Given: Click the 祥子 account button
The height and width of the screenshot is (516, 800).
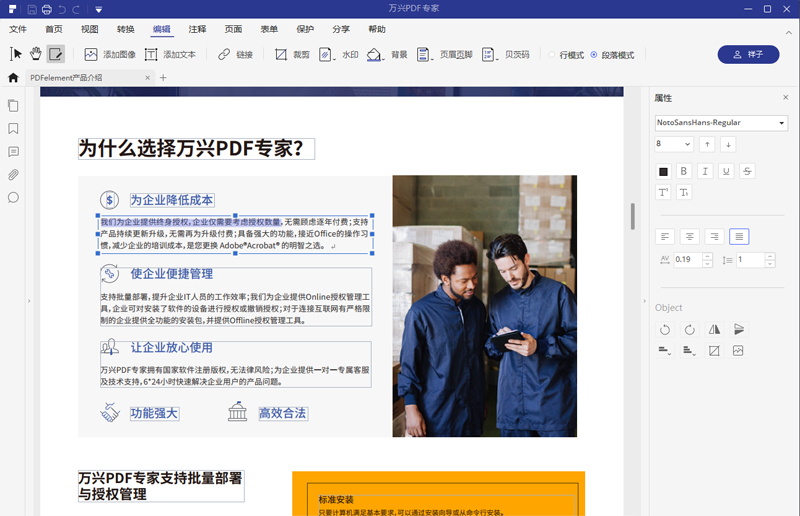Looking at the screenshot, I should pyautogui.click(x=748, y=54).
